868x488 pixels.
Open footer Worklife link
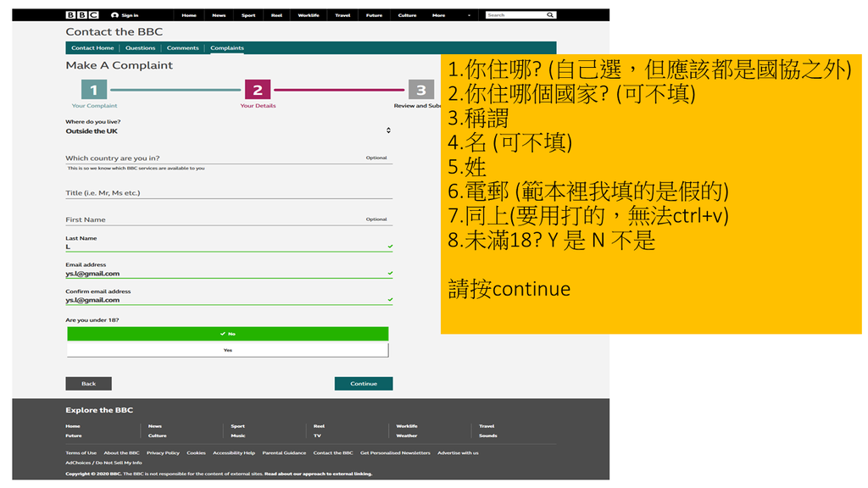(407, 426)
